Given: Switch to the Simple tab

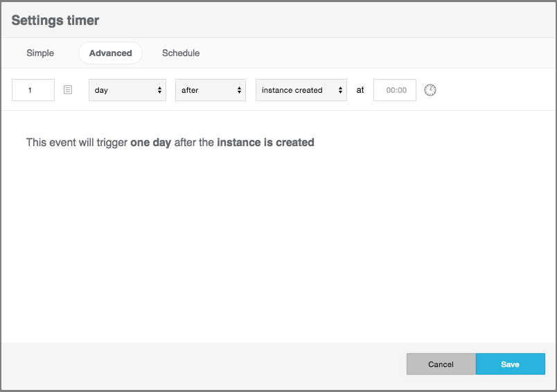Looking at the screenshot, I should 40,53.
